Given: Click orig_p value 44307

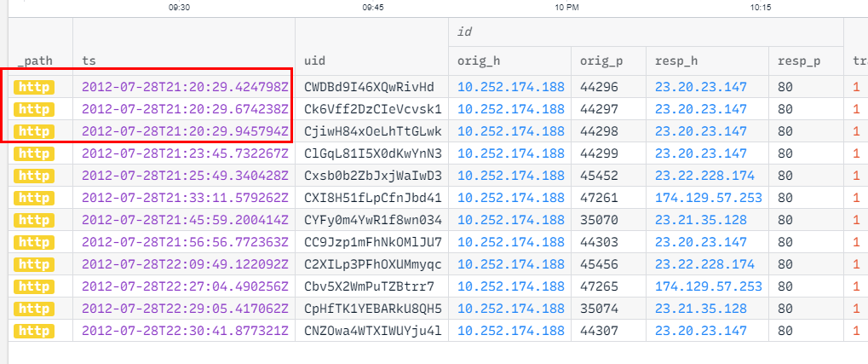Looking at the screenshot, I should coord(599,331).
